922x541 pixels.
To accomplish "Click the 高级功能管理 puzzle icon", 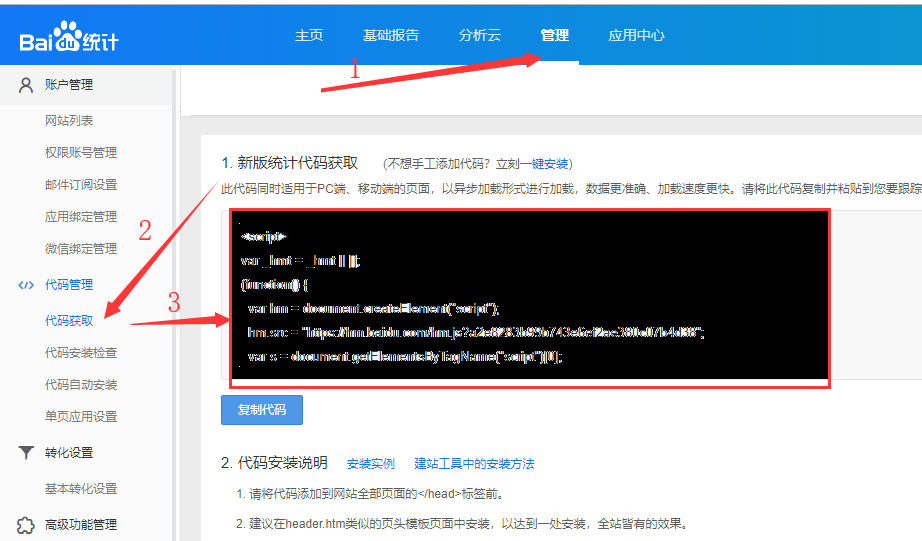I will tap(25, 525).
